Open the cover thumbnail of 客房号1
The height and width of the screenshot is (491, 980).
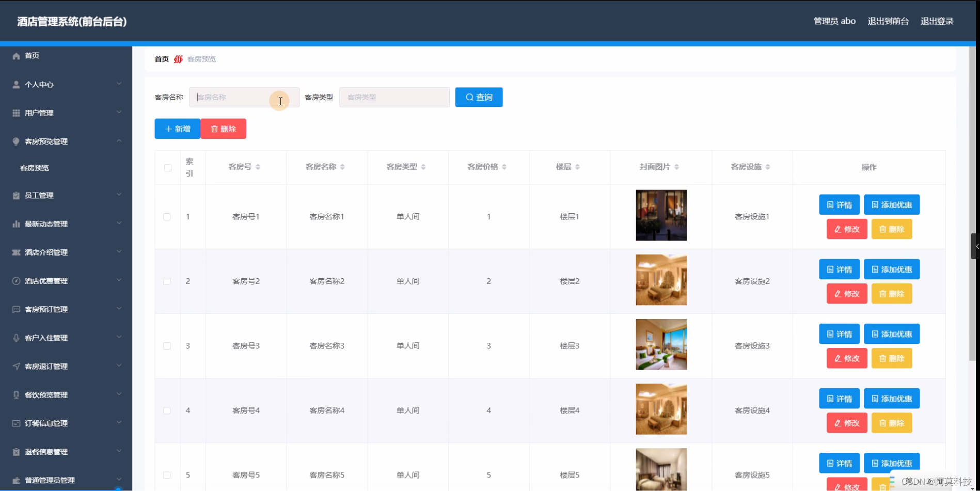(x=661, y=215)
